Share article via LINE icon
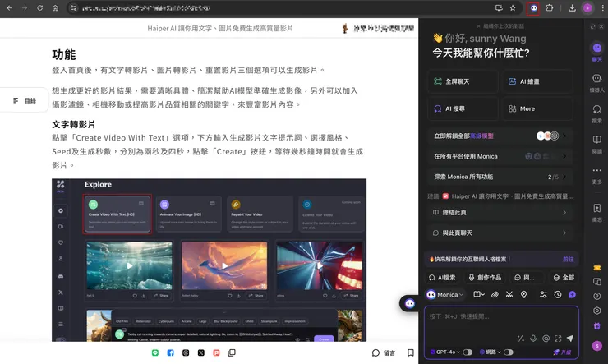This screenshot has width=608, height=364. coord(155,352)
